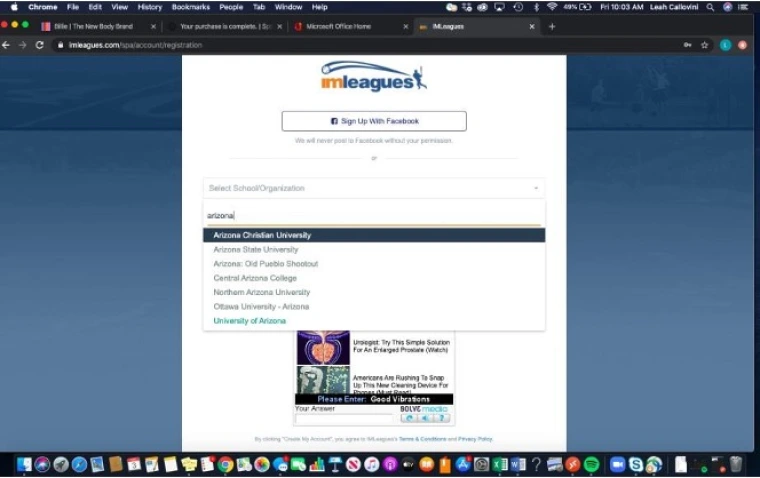Click the browser forward arrow
Screen dimensions: 760x478
coord(23,45)
